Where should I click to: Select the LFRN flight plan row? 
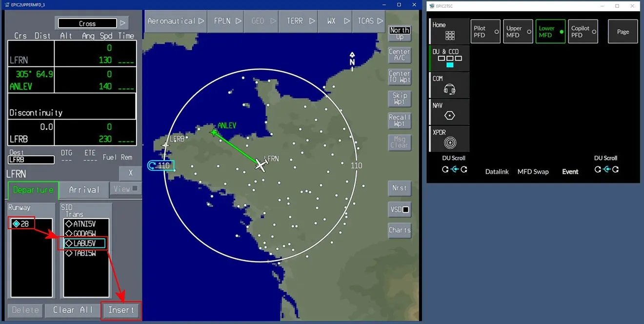tap(72, 53)
